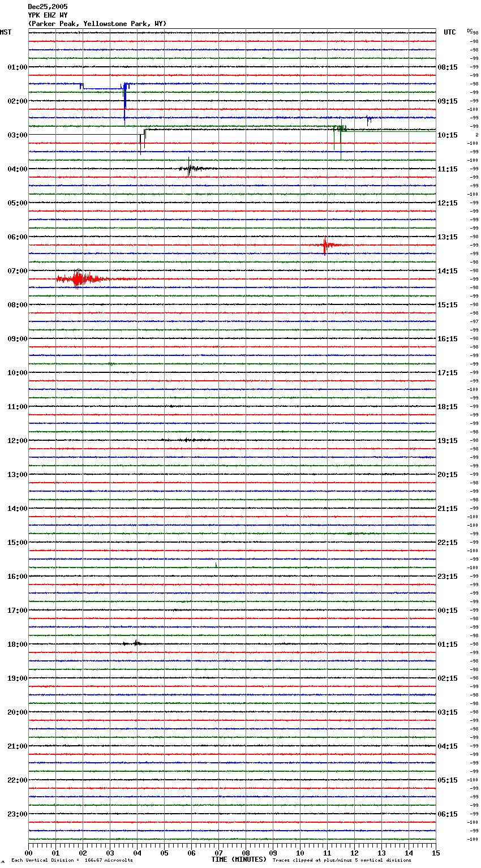This screenshot has width=481, height=868.
Task: Select the 07:00 MST time label
Action: point(18,271)
